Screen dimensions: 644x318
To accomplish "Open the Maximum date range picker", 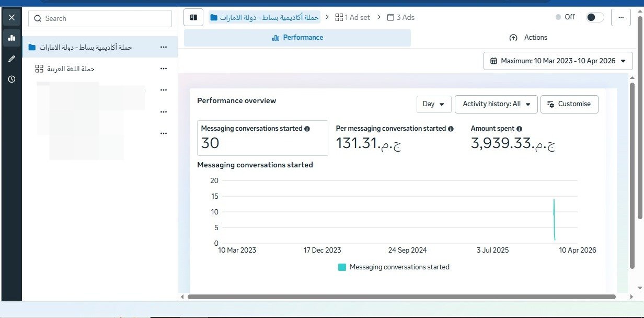I will [558, 61].
